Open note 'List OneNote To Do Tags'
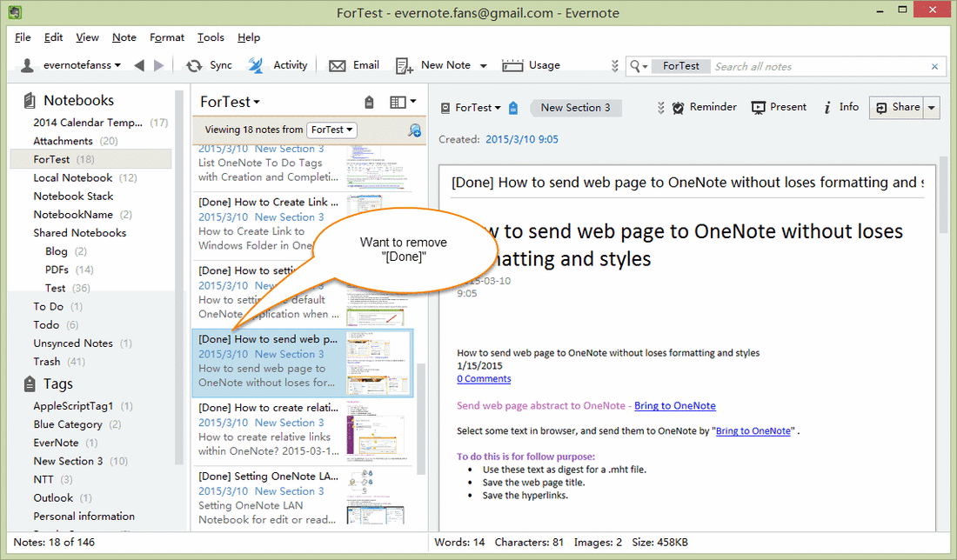Screen dimensions: 957x560 [303, 168]
